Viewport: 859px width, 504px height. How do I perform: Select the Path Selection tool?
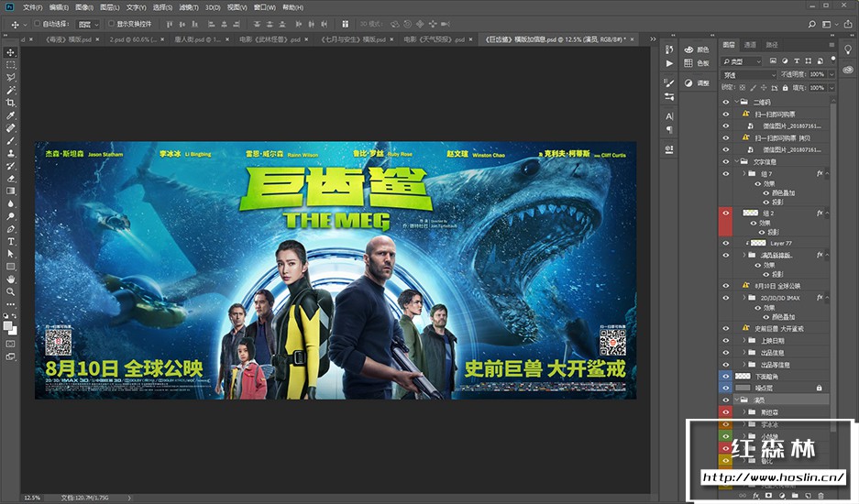point(10,254)
